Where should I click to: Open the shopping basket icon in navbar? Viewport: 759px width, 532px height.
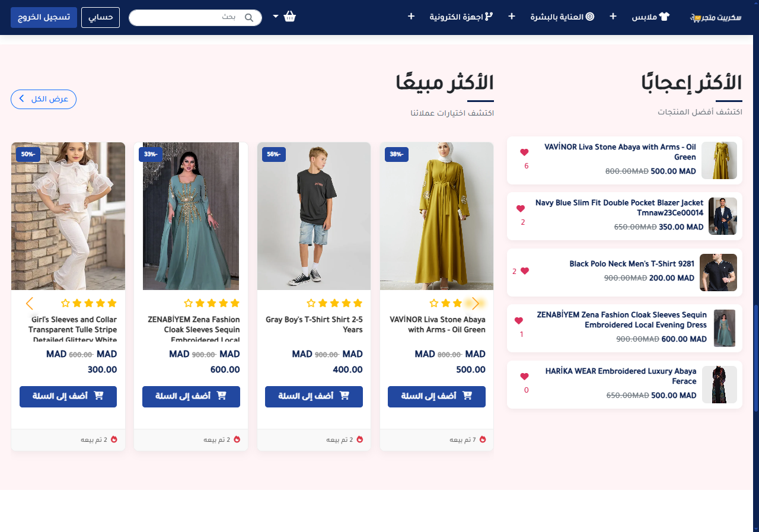(289, 17)
